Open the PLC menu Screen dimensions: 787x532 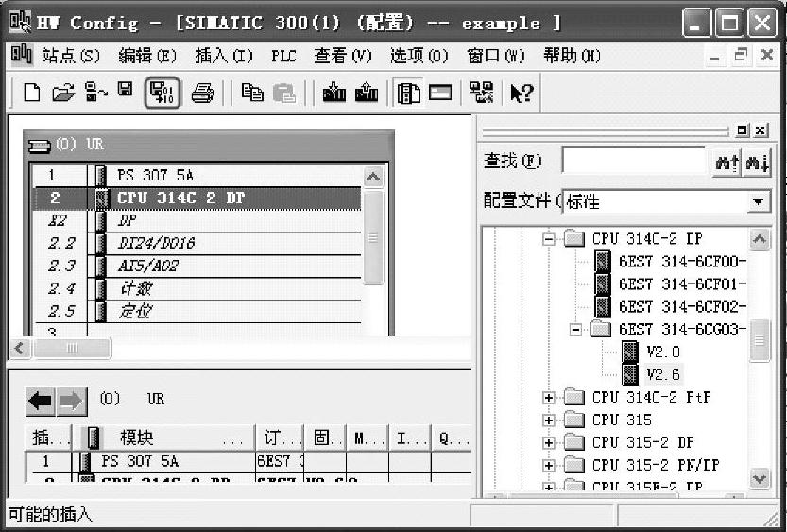click(283, 56)
